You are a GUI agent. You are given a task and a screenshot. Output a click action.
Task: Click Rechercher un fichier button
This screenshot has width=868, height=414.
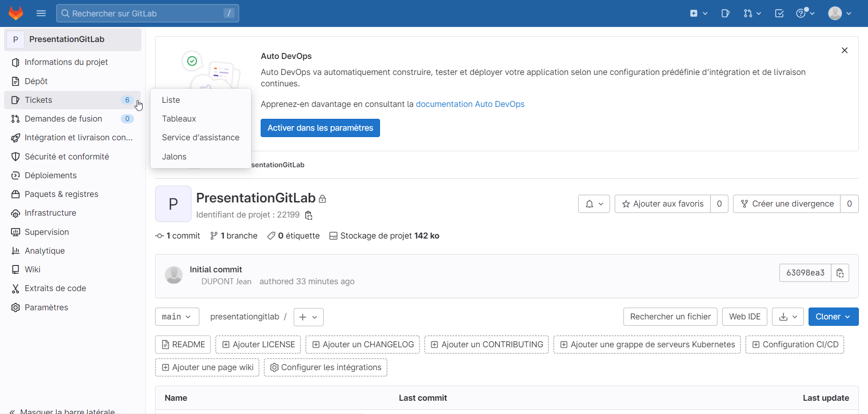pyautogui.click(x=670, y=317)
